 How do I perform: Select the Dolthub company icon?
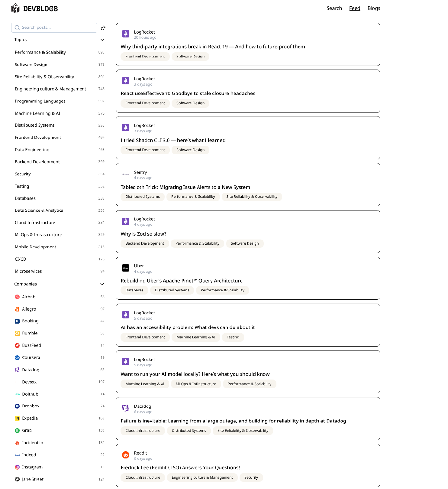pos(17,394)
